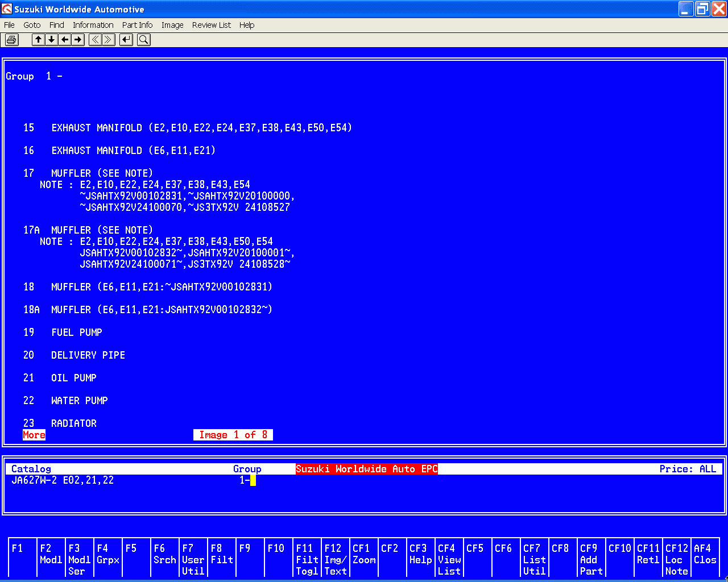This screenshot has height=582, width=728.
Task: Select row 19 FUEL PUMP
Action: [63, 332]
